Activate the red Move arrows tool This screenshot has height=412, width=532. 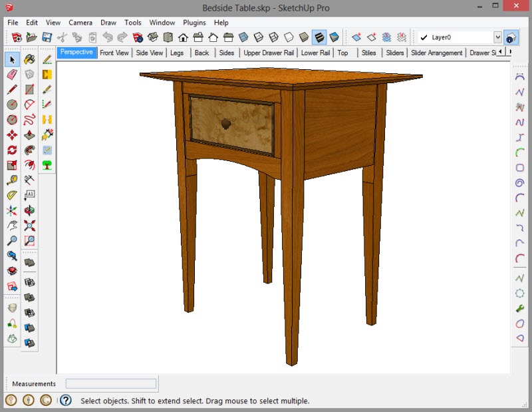12,135
